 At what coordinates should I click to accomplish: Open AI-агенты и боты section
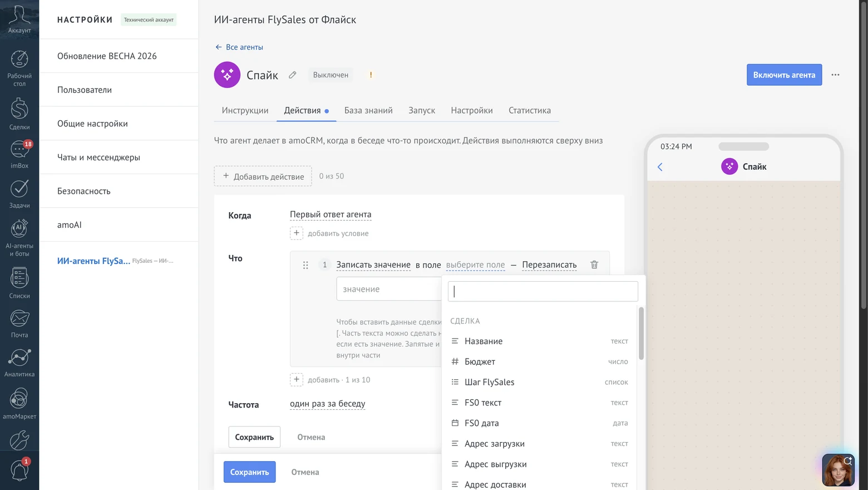(19, 238)
